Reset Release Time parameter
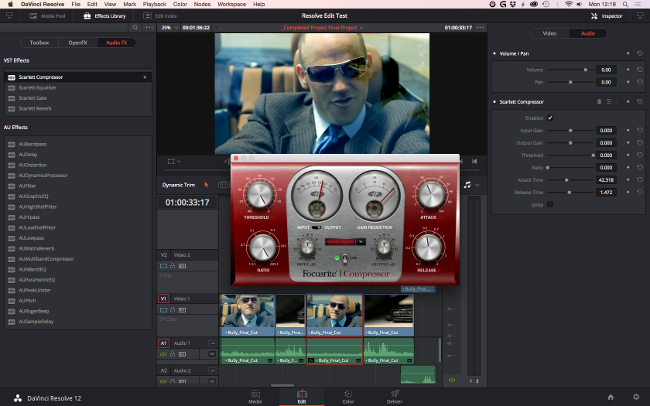650x406 pixels. click(x=640, y=192)
